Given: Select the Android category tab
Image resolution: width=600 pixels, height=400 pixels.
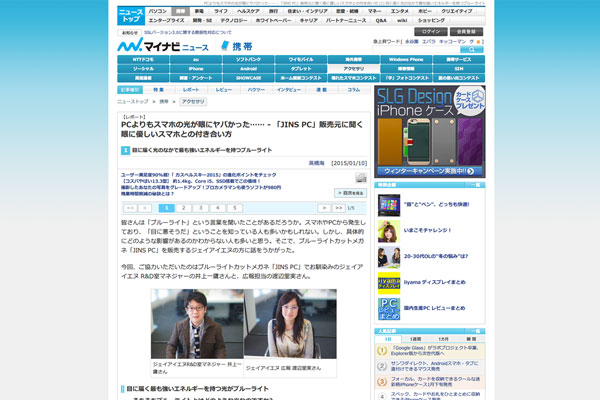Looking at the screenshot, I should click(x=248, y=69).
